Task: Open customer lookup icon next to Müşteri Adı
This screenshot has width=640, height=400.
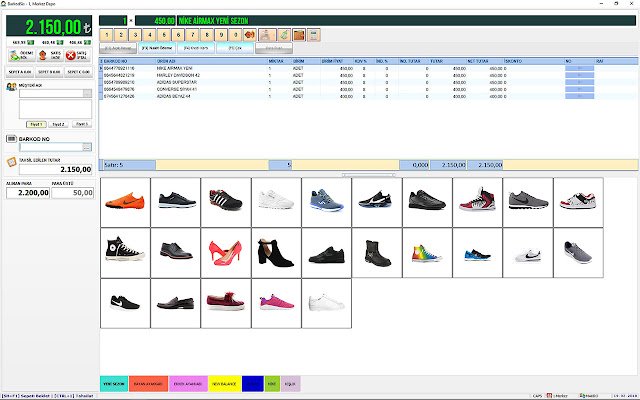Action: coord(11,87)
